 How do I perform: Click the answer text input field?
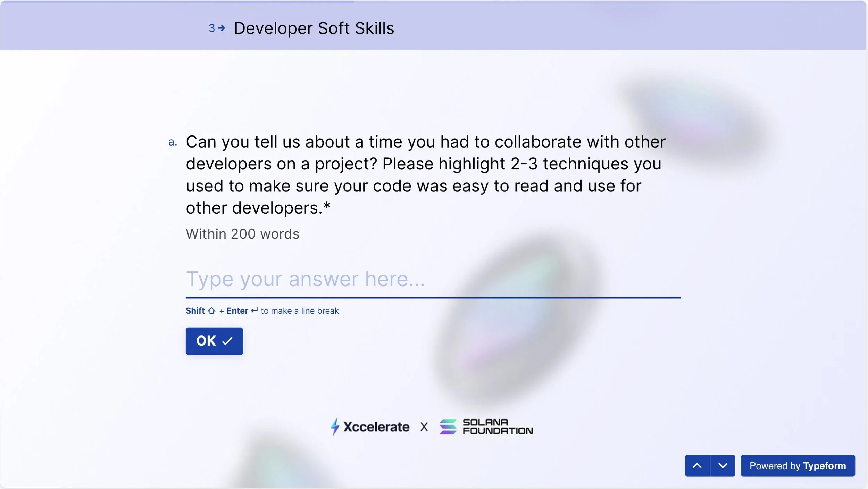(x=433, y=279)
